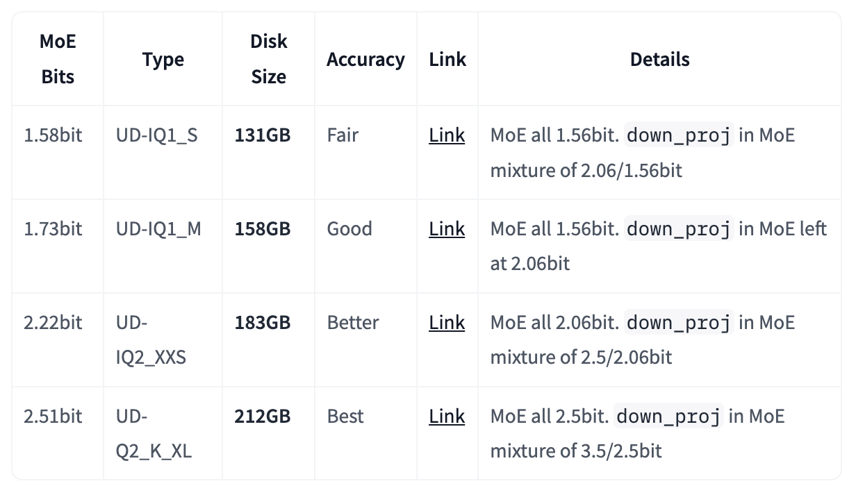This screenshot has width=856, height=504.
Task: Click the 1.58bit MoE Bits cell
Action: 53,135
